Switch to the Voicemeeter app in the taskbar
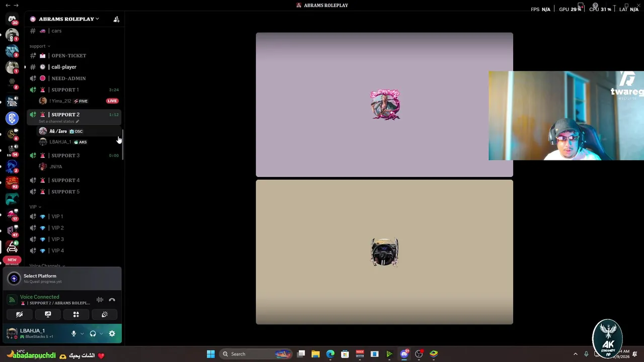The height and width of the screenshot is (362, 644). point(360,354)
